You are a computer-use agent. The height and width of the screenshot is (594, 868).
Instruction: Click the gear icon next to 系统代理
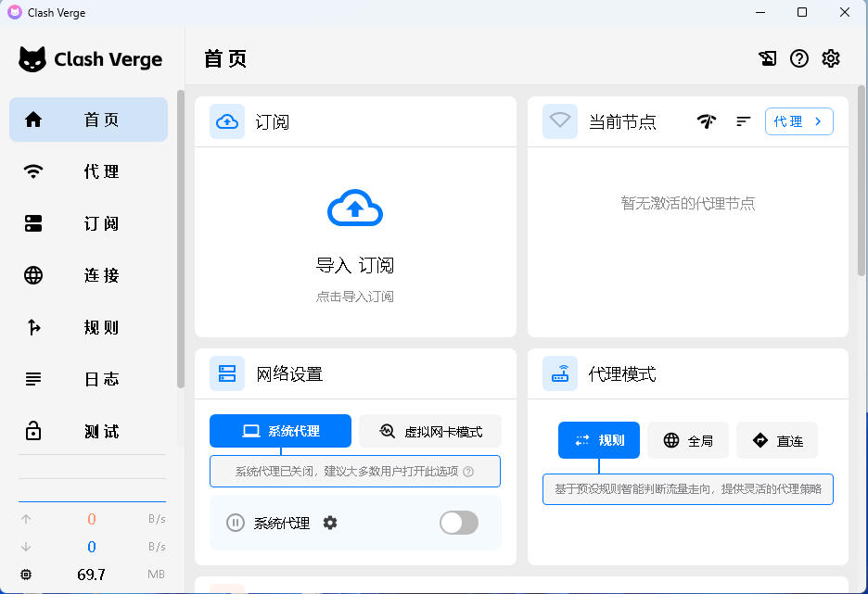point(330,523)
